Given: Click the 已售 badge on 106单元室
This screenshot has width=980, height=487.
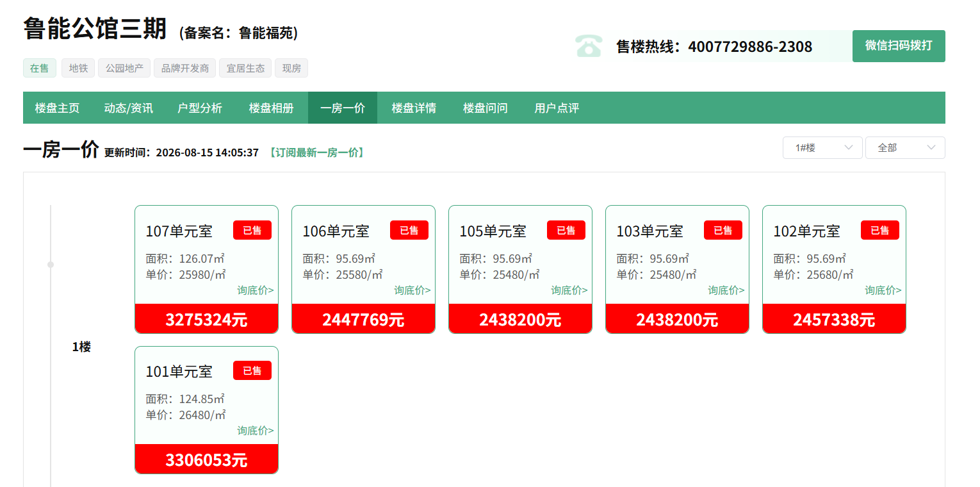Looking at the screenshot, I should (x=409, y=230).
